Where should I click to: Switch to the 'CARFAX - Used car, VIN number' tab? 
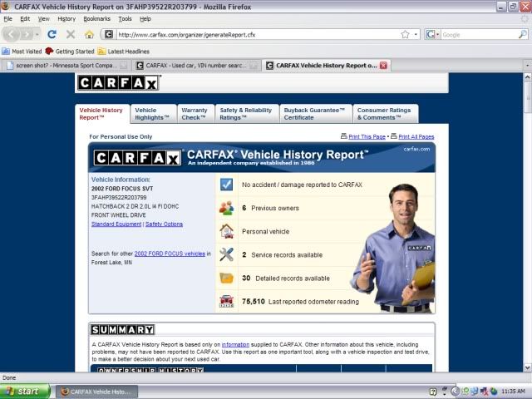click(x=196, y=66)
